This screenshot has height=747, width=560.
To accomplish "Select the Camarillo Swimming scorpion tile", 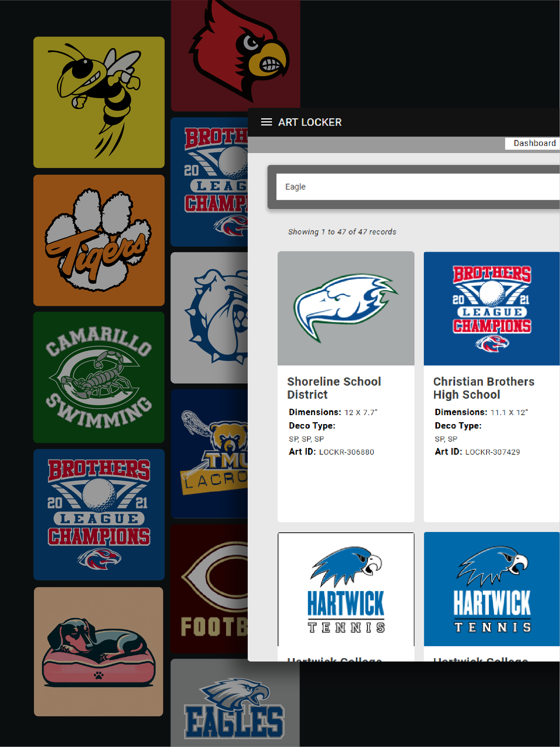I will click(99, 377).
